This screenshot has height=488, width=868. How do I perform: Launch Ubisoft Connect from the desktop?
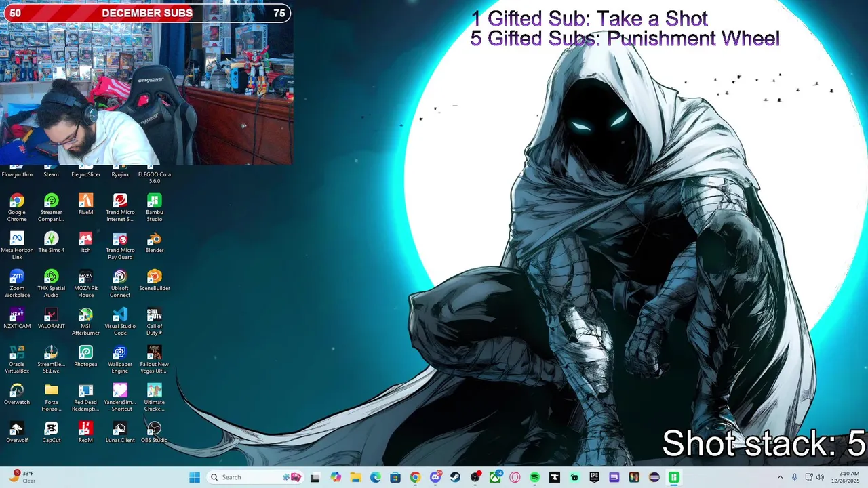120,284
